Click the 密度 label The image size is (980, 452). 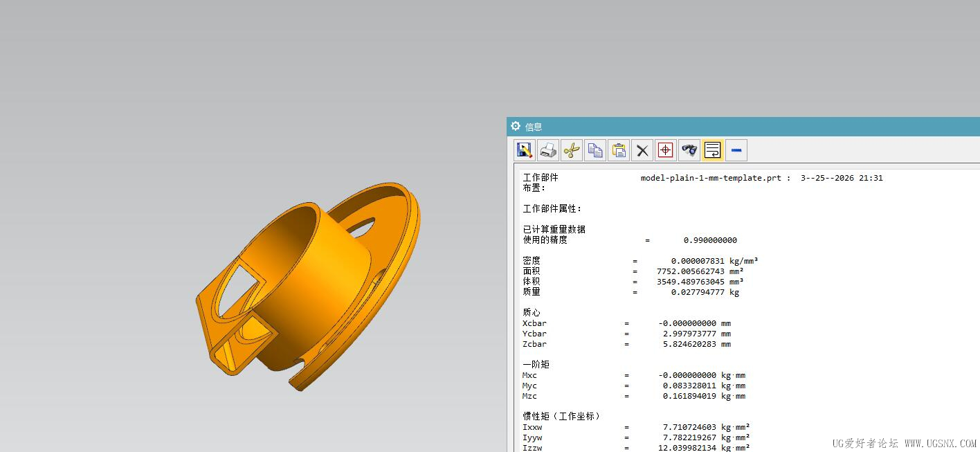pyautogui.click(x=532, y=260)
